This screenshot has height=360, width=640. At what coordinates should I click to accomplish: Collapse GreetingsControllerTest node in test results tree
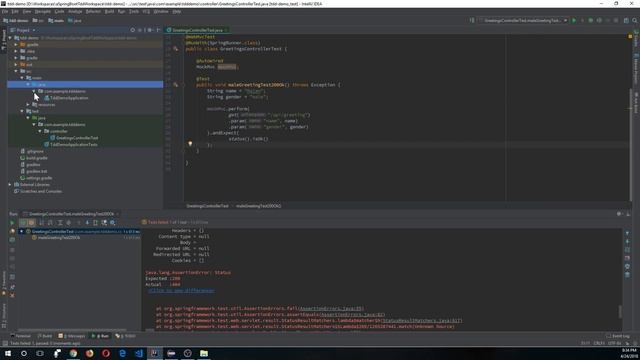pos(22,231)
